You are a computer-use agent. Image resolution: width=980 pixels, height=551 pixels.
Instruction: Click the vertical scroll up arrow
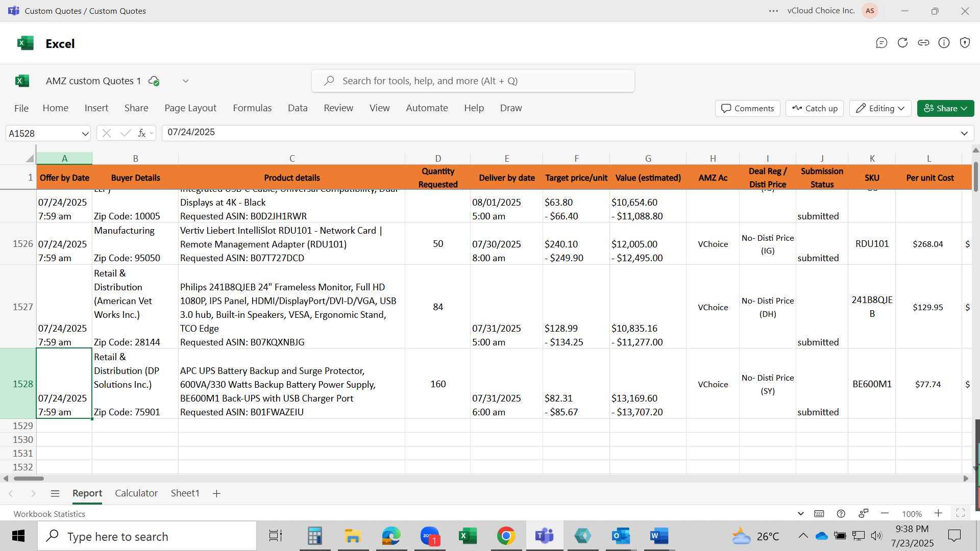(x=975, y=151)
